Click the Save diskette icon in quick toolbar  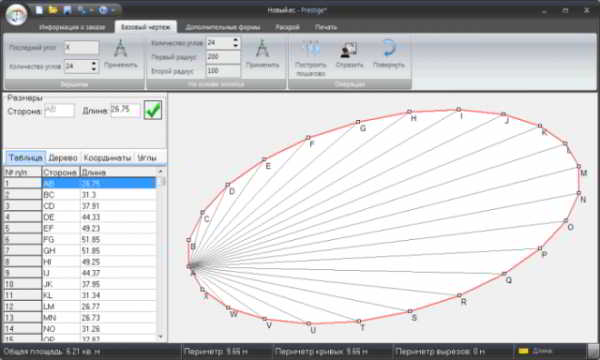pyautogui.click(x=67, y=10)
